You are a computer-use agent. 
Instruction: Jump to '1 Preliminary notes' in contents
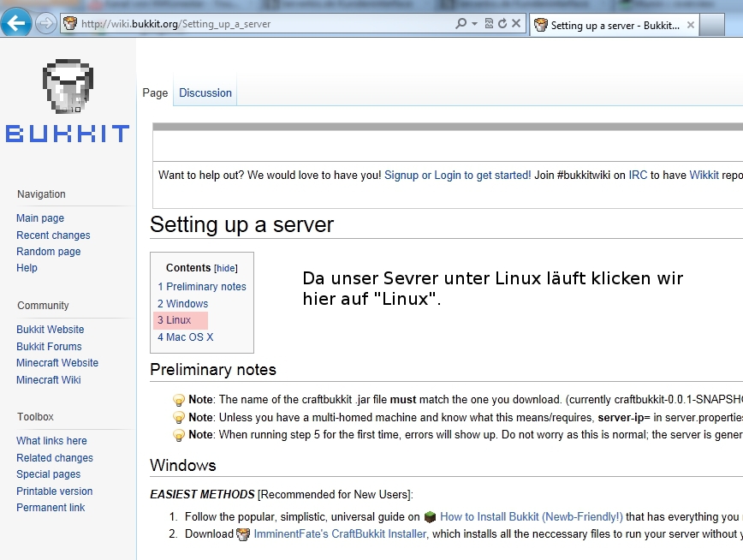202,286
